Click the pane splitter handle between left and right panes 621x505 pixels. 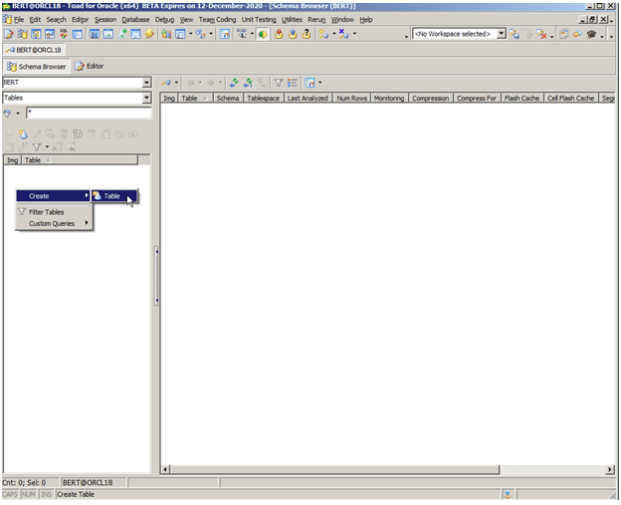tap(156, 276)
